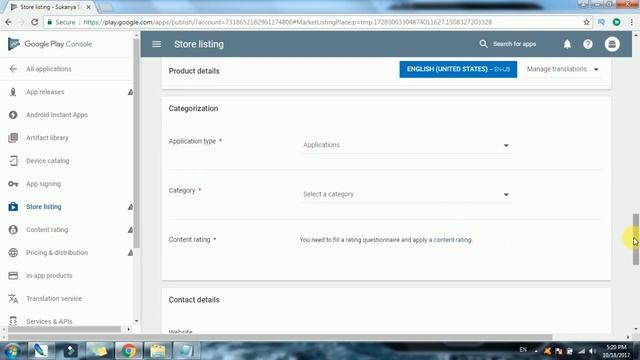The height and width of the screenshot is (360, 640).
Task: Open In-app products in sidebar
Action: pyautogui.click(x=49, y=276)
